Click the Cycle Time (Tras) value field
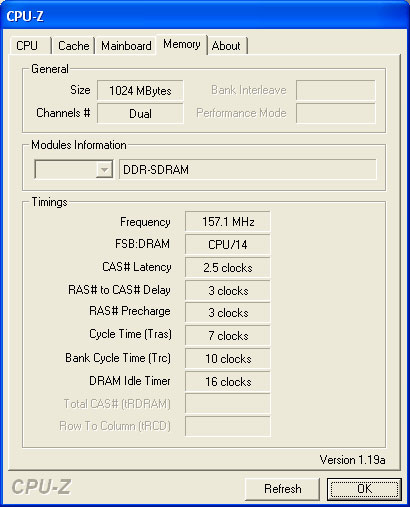This screenshot has height=507, width=410. coord(228,335)
